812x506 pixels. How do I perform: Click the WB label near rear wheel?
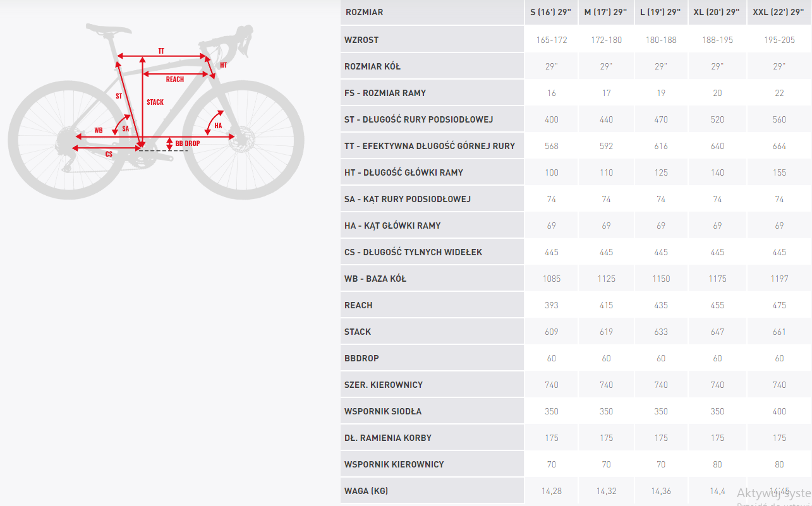[x=99, y=130]
